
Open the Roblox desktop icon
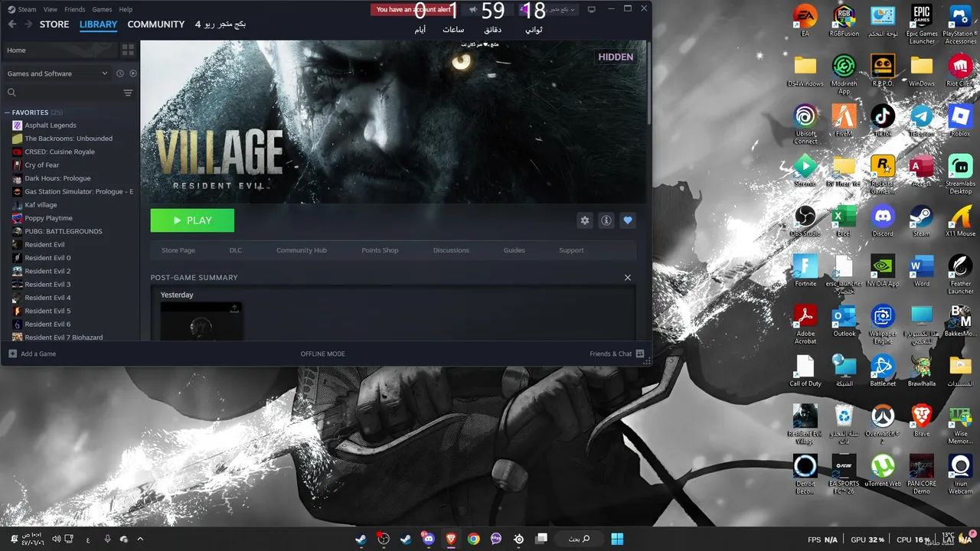[960, 121]
